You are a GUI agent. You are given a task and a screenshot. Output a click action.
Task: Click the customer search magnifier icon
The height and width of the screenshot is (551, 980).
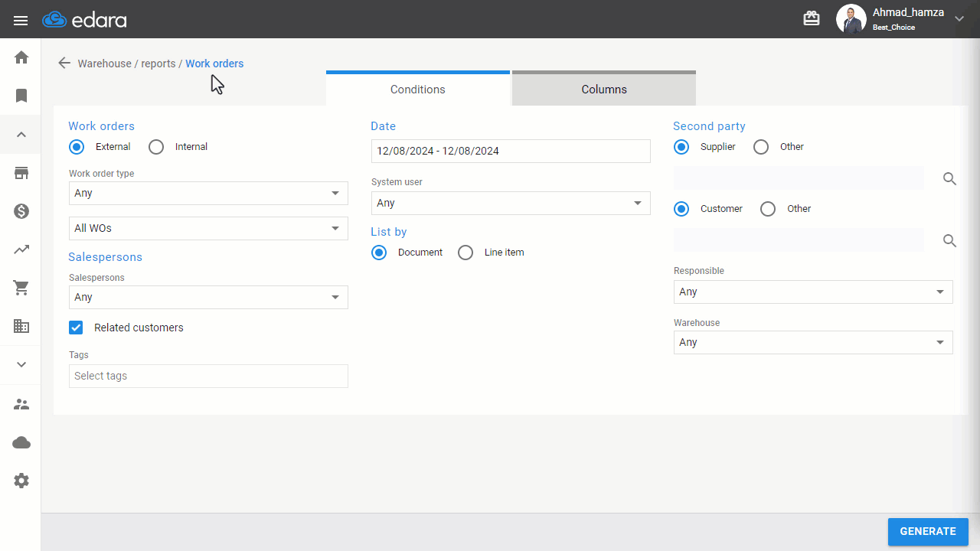949,241
